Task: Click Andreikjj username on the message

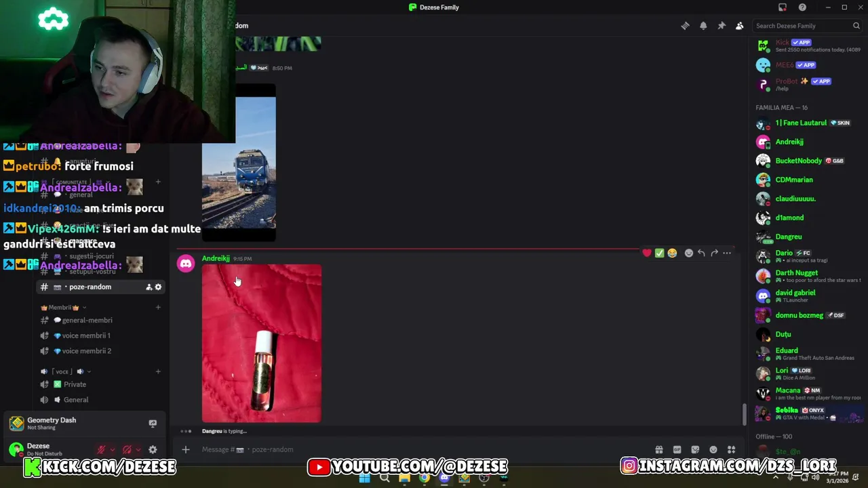Action: point(216,258)
